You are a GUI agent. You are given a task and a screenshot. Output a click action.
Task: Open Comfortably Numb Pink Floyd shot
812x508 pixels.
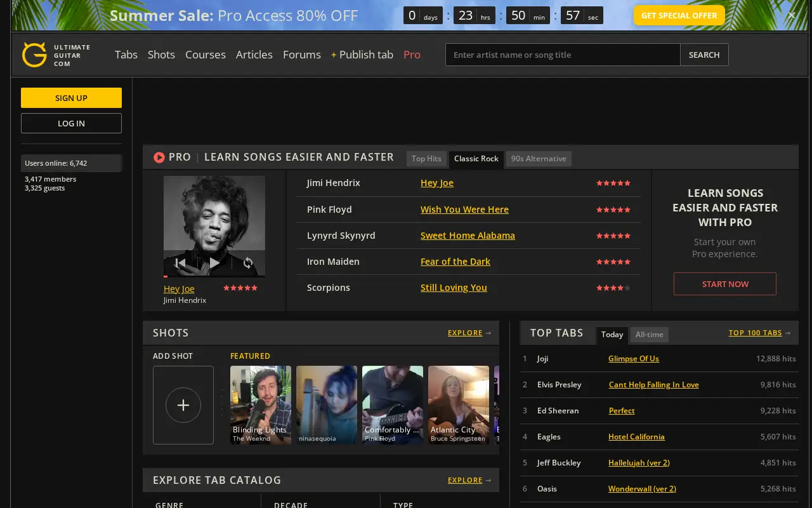tap(393, 405)
